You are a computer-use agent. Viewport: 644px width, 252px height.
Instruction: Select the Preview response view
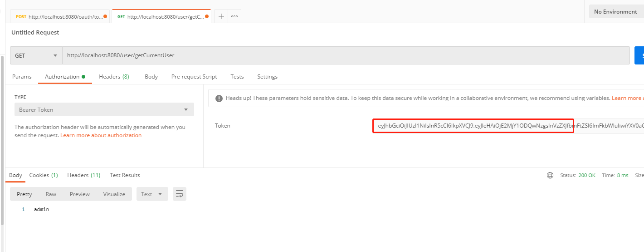(80, 194)
